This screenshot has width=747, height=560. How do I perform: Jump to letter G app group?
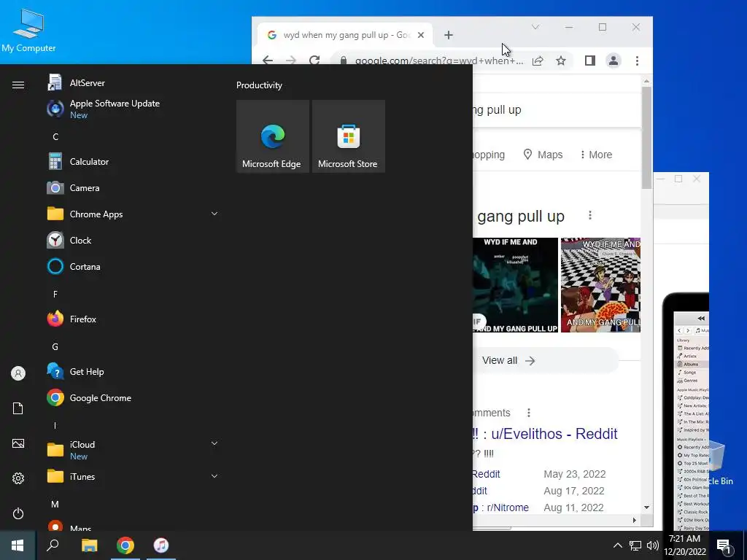(x=55, y=346)
